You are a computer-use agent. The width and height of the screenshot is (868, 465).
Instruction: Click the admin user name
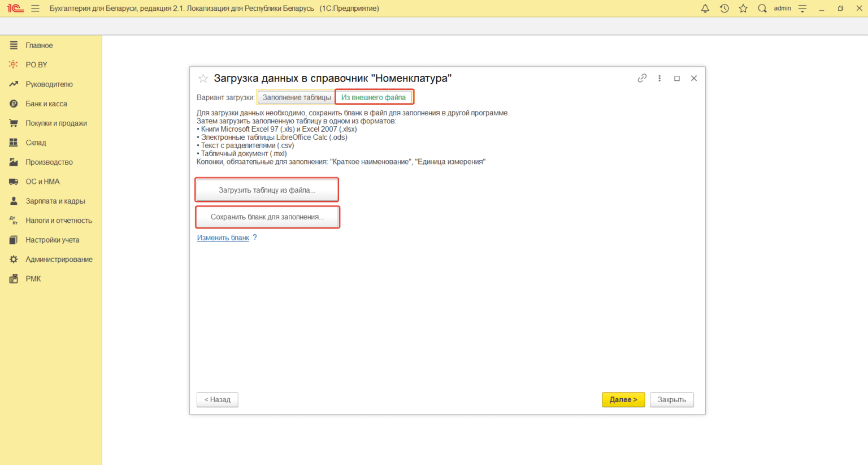[x=782, y=8]
